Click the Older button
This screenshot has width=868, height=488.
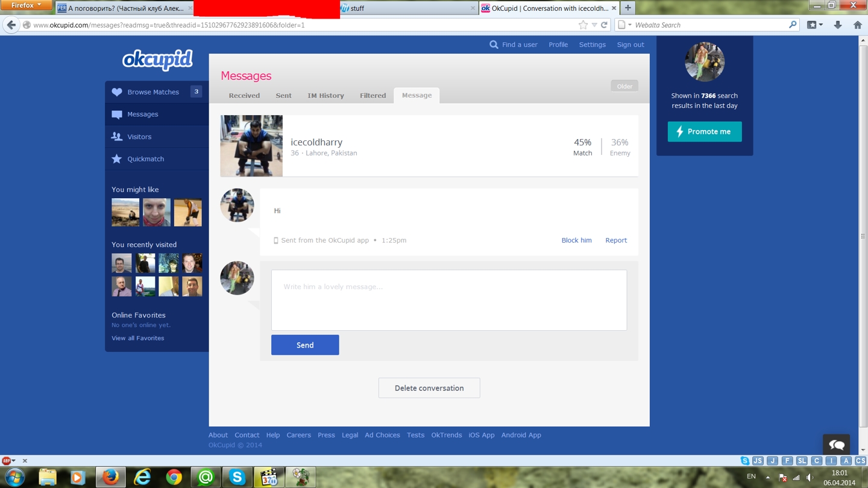click(x=624, y=86)
